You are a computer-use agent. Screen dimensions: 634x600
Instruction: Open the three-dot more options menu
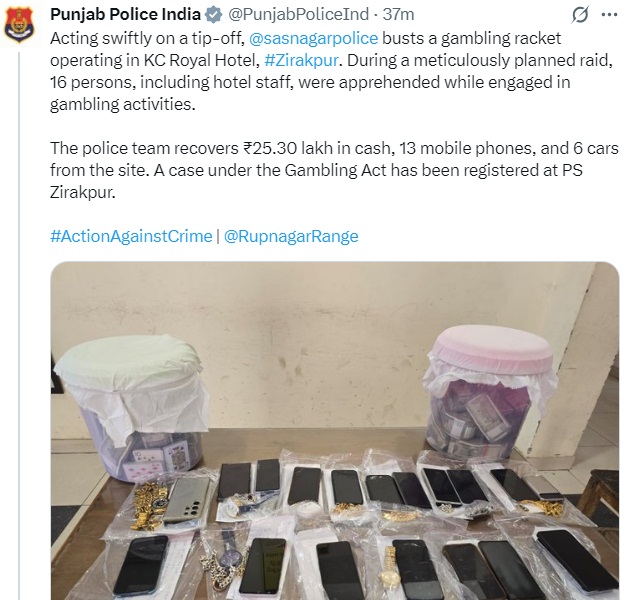[609, 15]
